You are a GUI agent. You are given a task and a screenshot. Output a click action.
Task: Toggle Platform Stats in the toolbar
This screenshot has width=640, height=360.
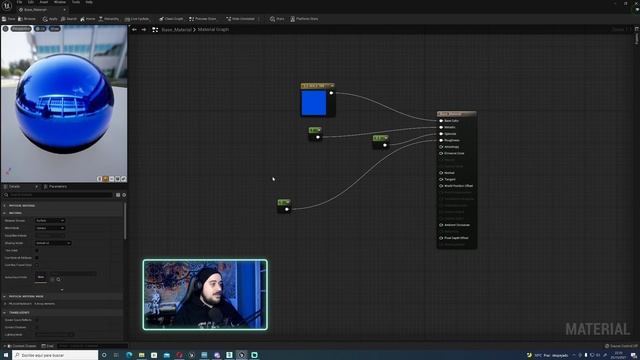(304, 19)
